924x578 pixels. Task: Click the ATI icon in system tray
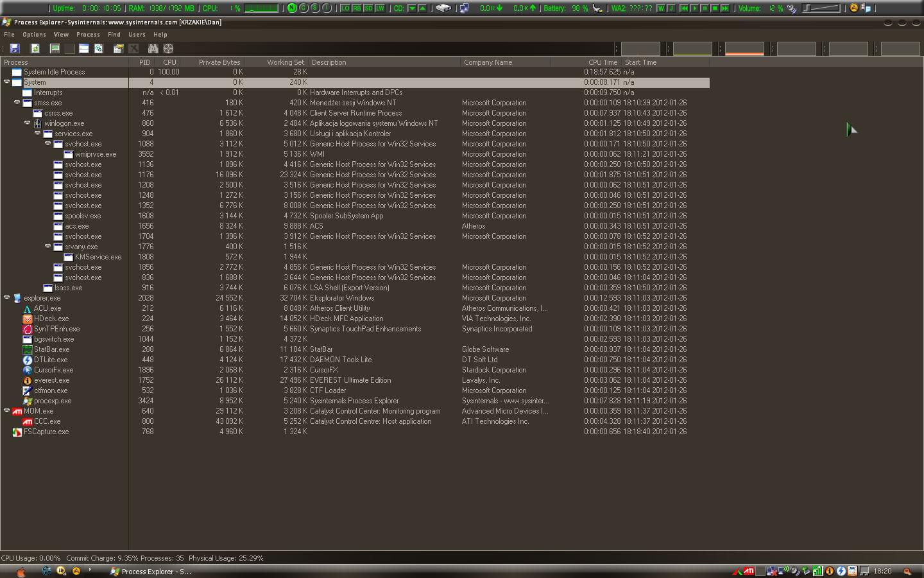(x=749, y=571)
